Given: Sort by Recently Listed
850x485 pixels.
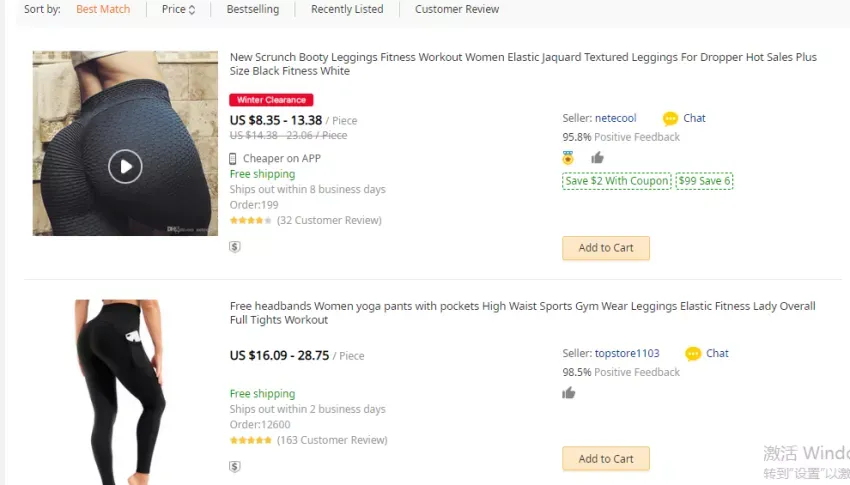Looking at the screenshot, I should pos(347,9).
